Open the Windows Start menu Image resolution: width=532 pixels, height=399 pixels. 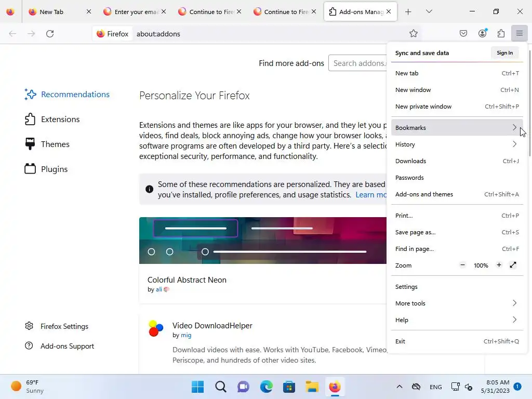197,387
